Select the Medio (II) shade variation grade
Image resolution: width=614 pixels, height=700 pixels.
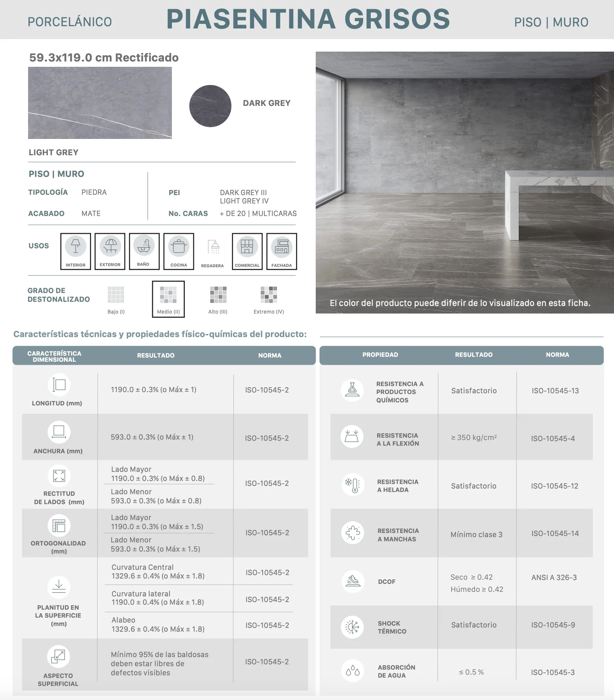tap(168, 299)
